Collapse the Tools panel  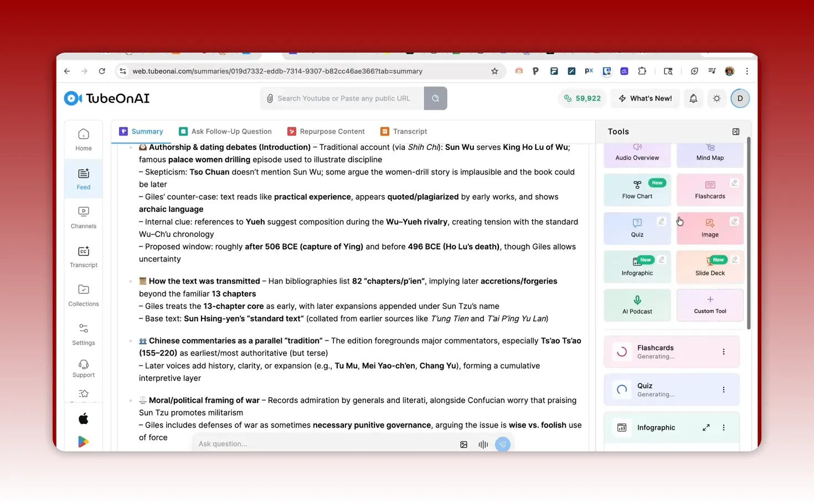735,131
